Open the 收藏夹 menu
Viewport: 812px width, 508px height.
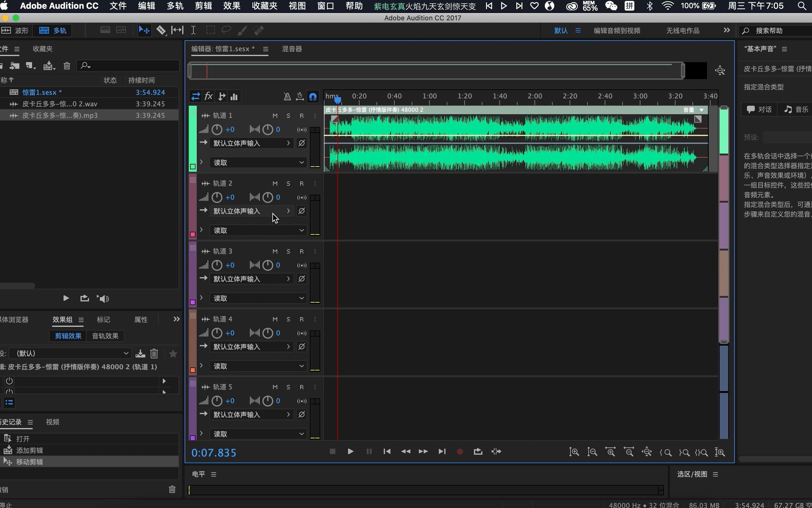click(x=265, y=6)
